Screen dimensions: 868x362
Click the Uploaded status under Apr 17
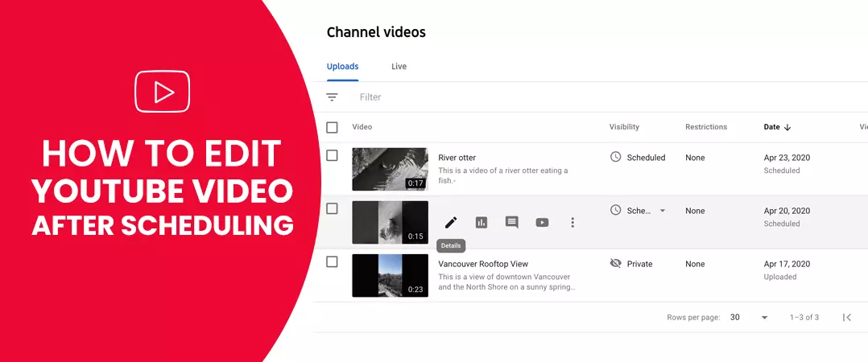coord(779,277)
